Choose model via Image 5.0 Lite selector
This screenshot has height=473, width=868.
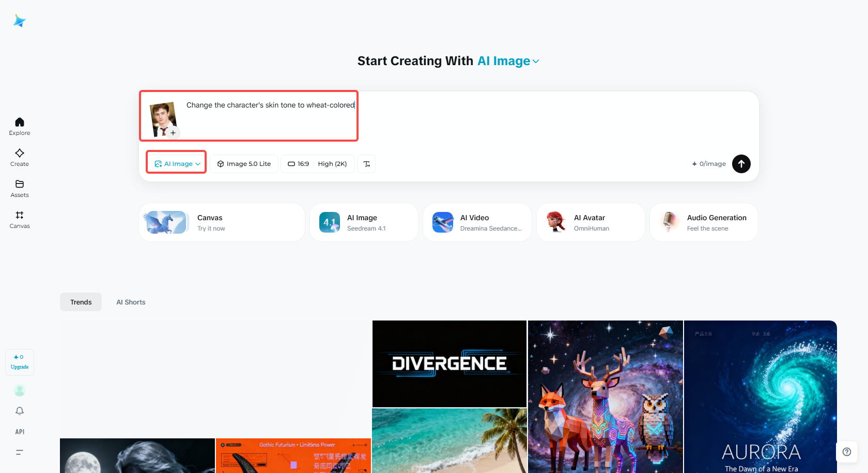pyautogui.click(x=244, y=164)
